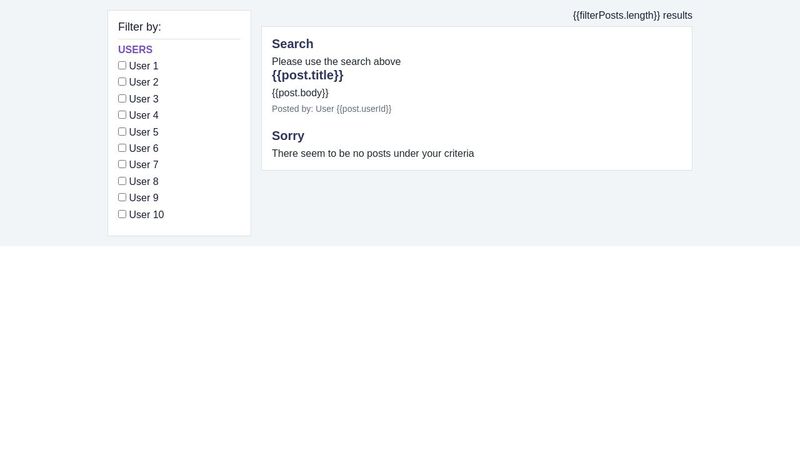This screenshot has width=800, height=450.
Task: Click the Posted by: User line
Action: click(x=332, y=109)
